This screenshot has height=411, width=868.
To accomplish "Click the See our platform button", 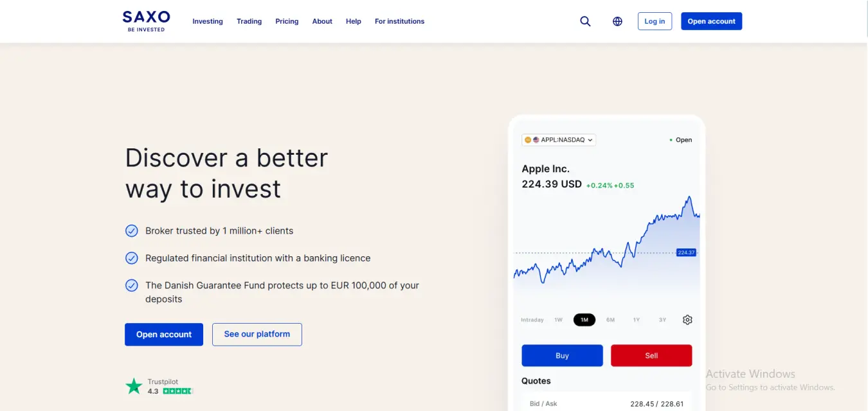I will coord(257,334).
